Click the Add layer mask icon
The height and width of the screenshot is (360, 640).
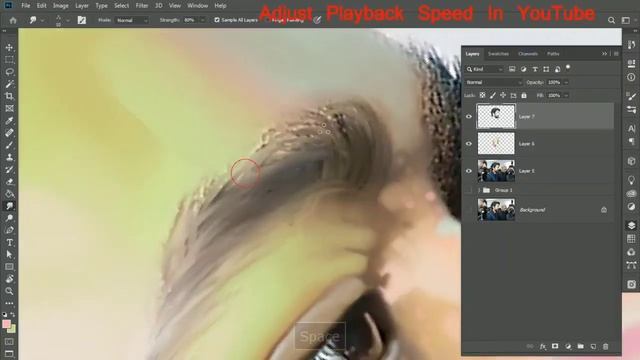click(555, 347)
